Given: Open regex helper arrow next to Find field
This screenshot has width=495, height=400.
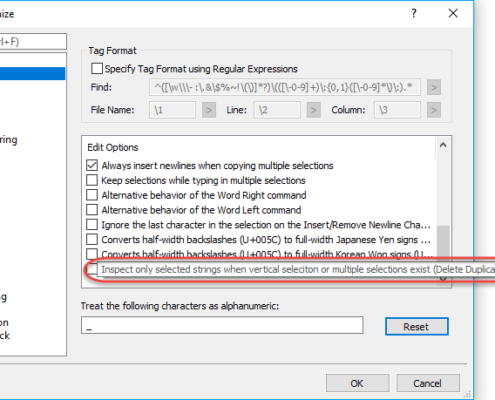Looking at the screenshot, I should tap(434, 87).
